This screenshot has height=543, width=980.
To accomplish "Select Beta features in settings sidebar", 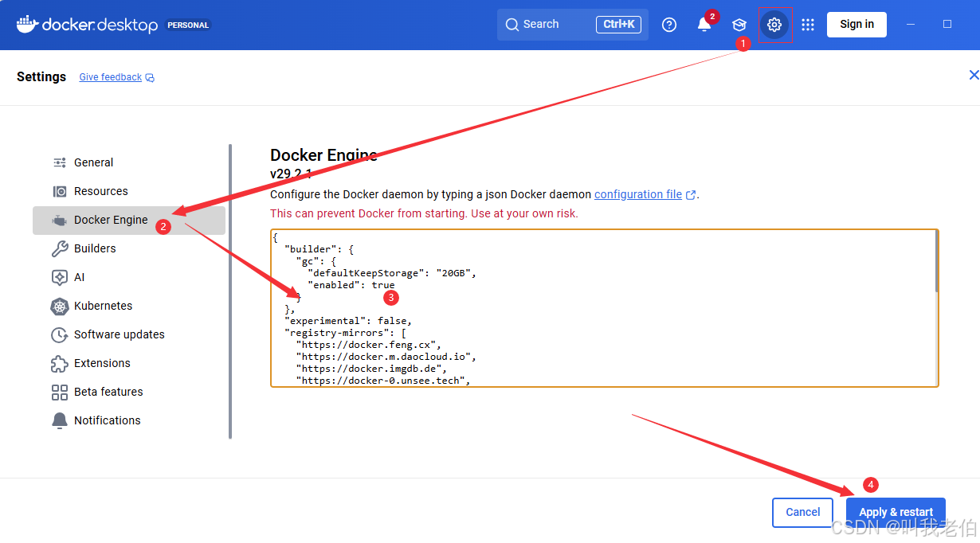I will click(x=129, y=392).
